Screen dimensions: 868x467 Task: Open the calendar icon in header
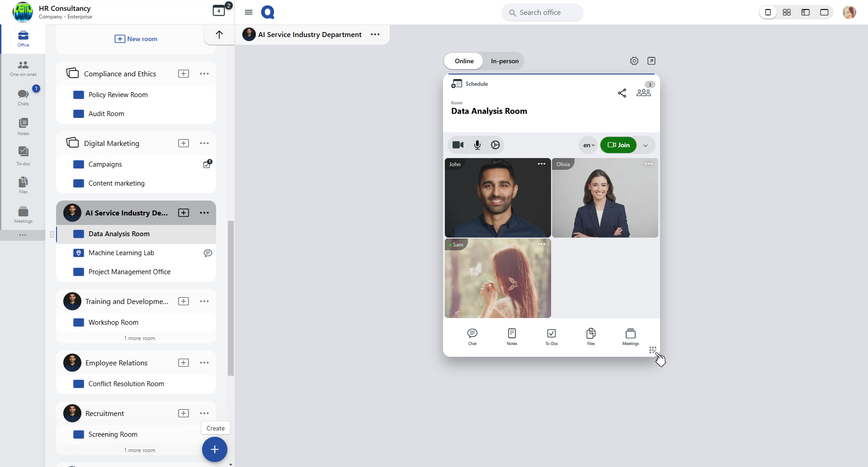pos(219,11)
